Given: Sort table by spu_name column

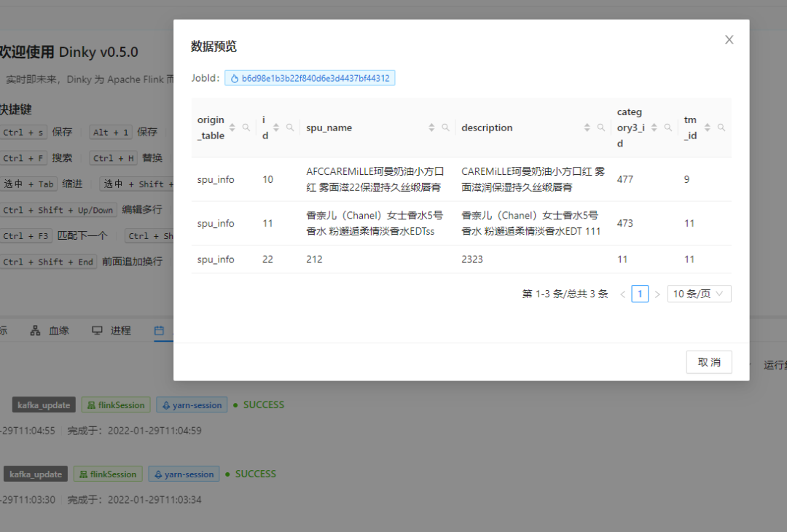Looking at the screenshot, I should pyautogui.click(x=431, y=128).
